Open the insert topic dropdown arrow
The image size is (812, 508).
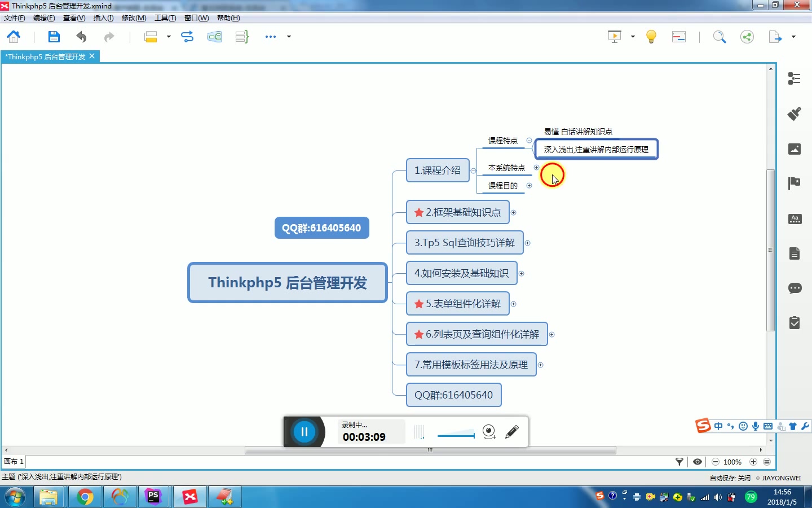(x=169, y=37)
